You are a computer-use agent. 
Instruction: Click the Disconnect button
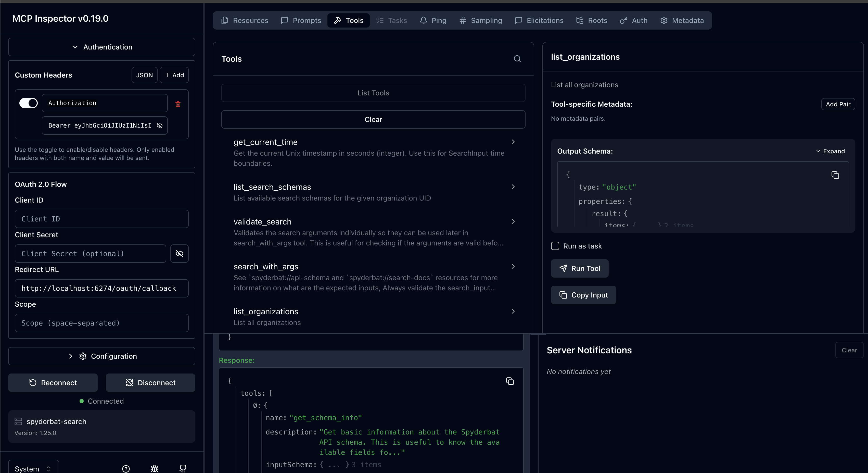(x=150, y=383)
